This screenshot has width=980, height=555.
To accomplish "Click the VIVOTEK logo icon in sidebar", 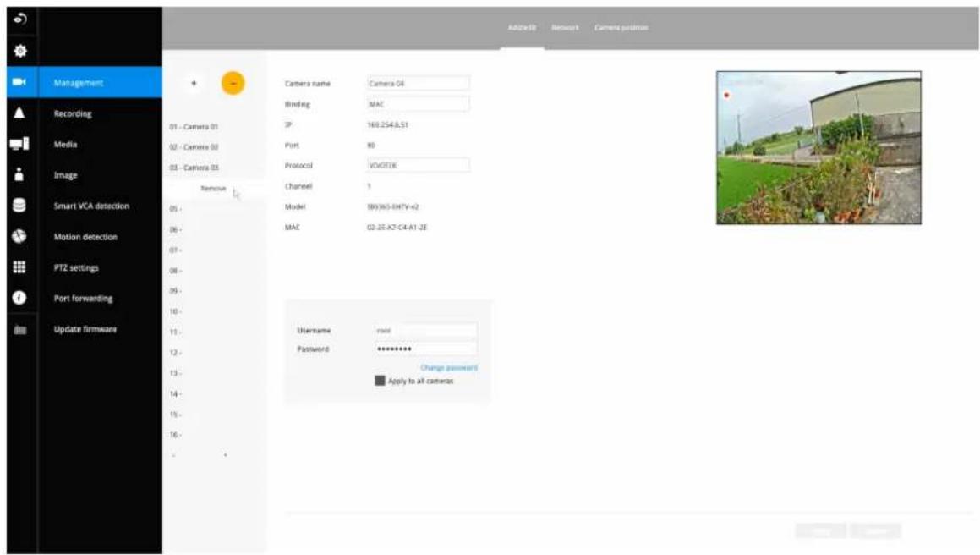I will pos(20,19).
